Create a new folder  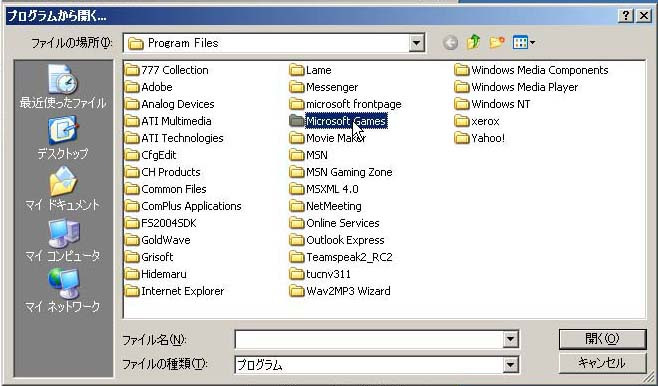point(496,42)
